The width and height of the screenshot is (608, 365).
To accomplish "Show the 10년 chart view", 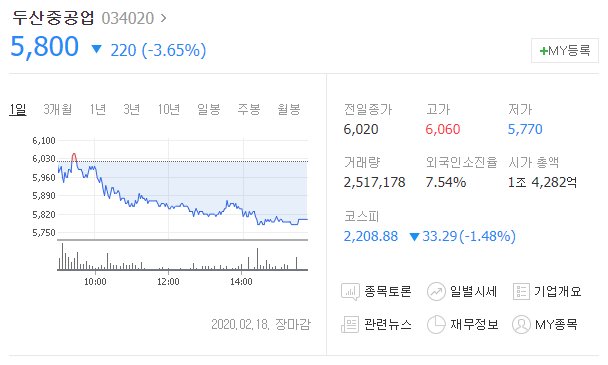I will (169, 109).
